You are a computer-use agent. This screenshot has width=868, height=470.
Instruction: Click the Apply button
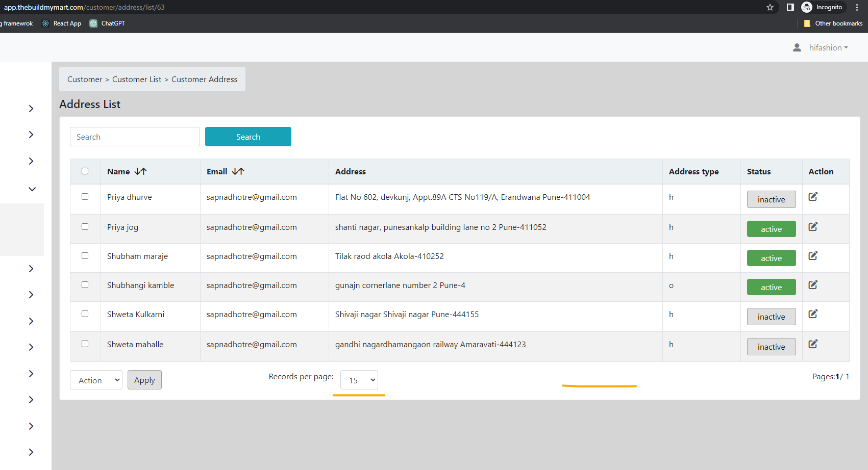(x=144, y=380)
